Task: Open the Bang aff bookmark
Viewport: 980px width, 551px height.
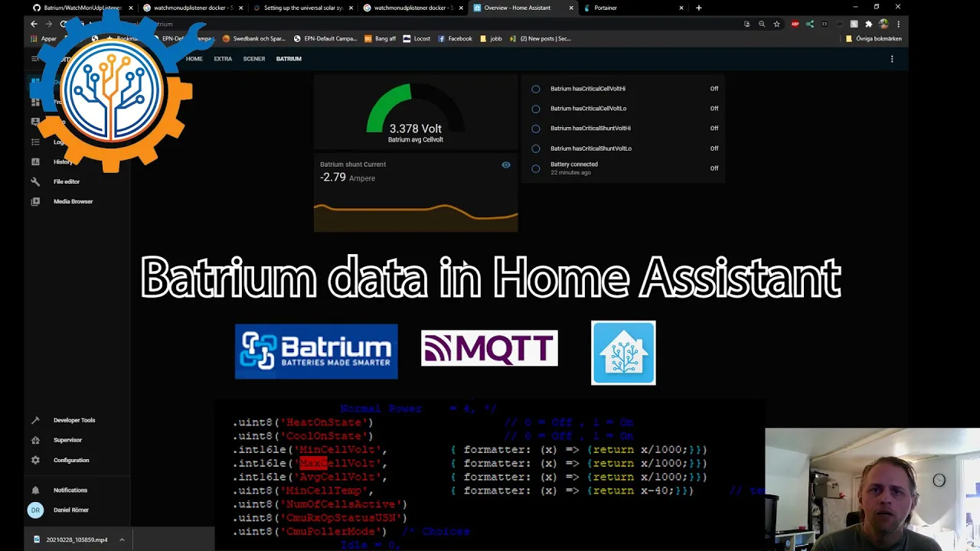Action: (x=381, y=38)
